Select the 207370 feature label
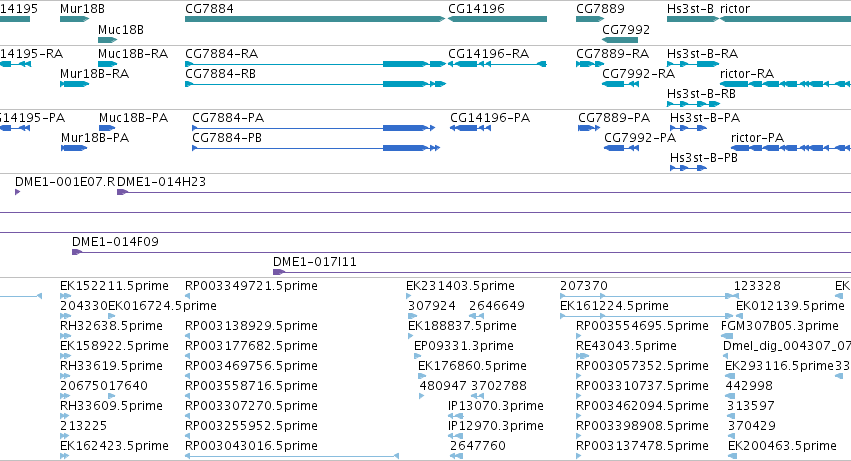This screenshot has width=851, height=461. (584, 286)
